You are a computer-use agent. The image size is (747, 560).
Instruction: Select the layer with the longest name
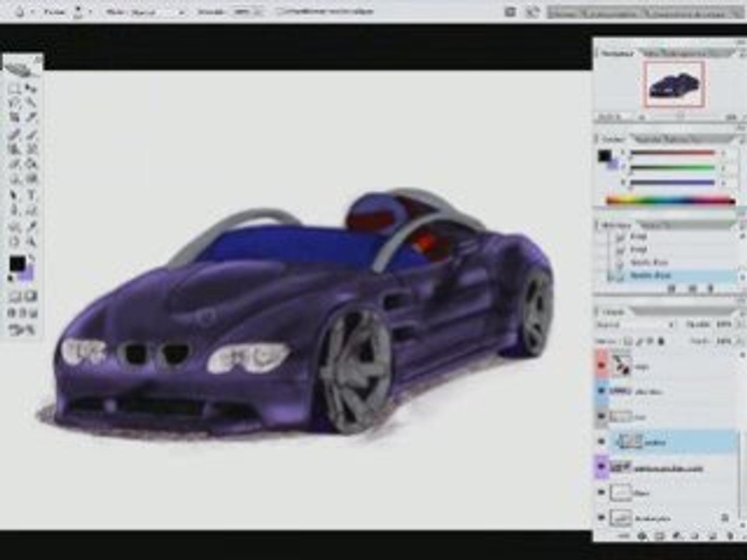[672, 467]
